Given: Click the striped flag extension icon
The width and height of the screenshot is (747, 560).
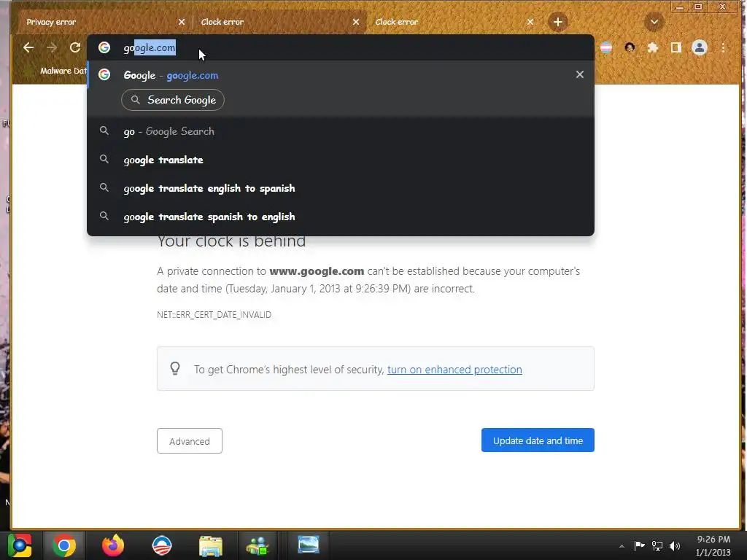Looking at the screenshot, I should pos(606,47).
